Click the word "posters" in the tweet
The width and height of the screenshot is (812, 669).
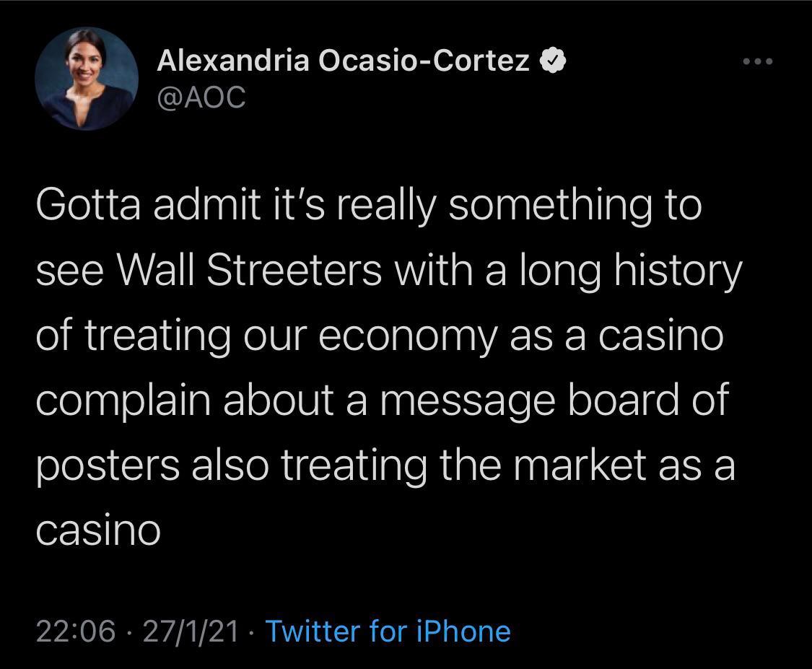point(108,465)
